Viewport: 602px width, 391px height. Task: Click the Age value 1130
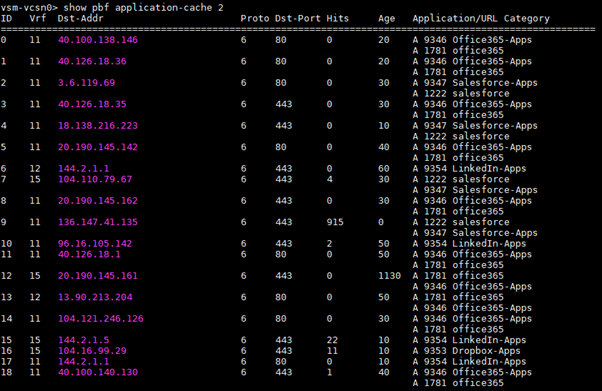click(x=389, y=276)
